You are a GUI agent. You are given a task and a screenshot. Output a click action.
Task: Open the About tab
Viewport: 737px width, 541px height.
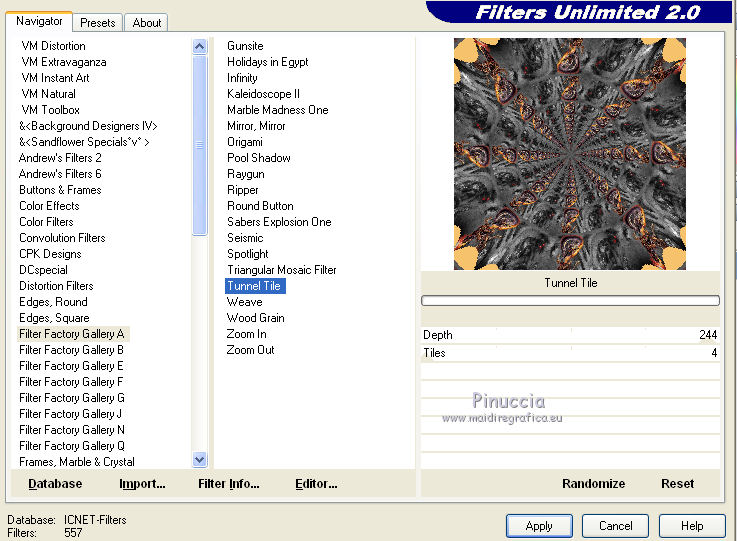point(147,23)
